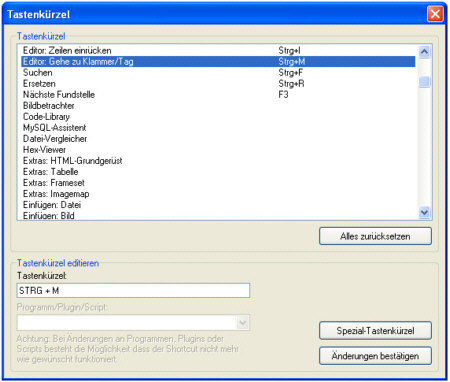Select 'Extras: Frameset' entry
450x382 pixels.
click(218, 183)
